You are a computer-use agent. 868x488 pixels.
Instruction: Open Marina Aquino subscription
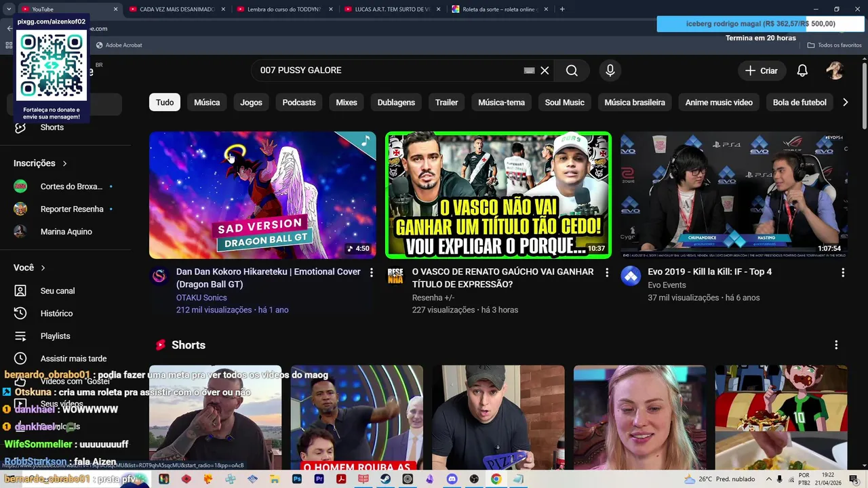pyautogui.click(x=64, y=232)
